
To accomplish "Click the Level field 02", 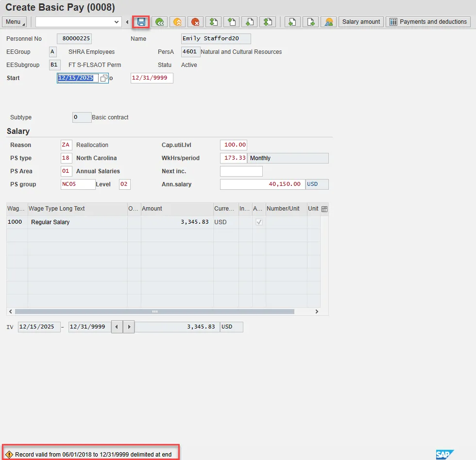I will 125,184.
